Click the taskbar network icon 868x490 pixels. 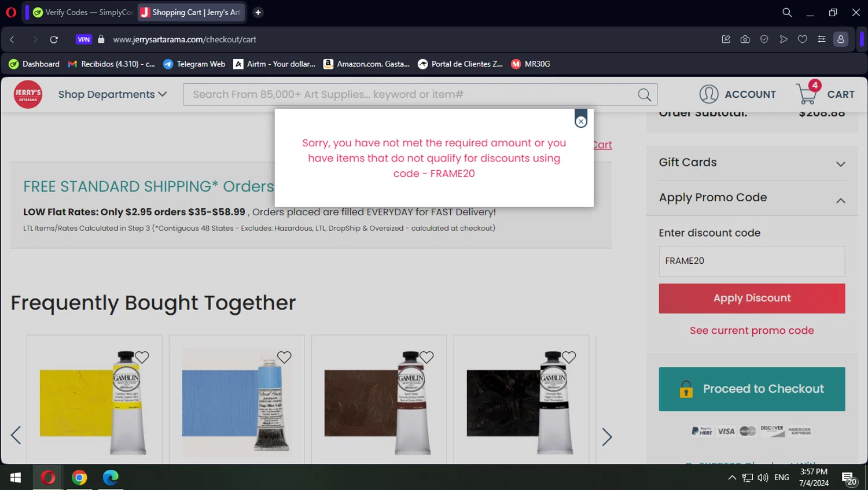coord(748,478)
